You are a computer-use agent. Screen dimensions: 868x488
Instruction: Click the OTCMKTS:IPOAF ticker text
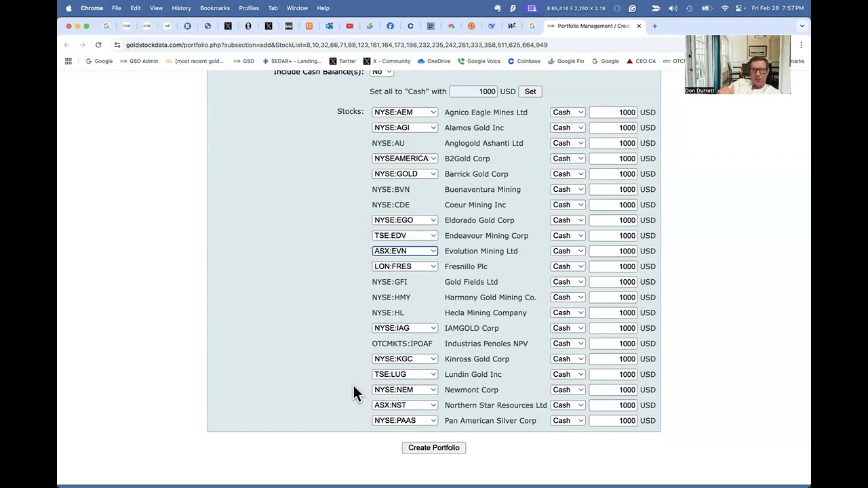402,344
